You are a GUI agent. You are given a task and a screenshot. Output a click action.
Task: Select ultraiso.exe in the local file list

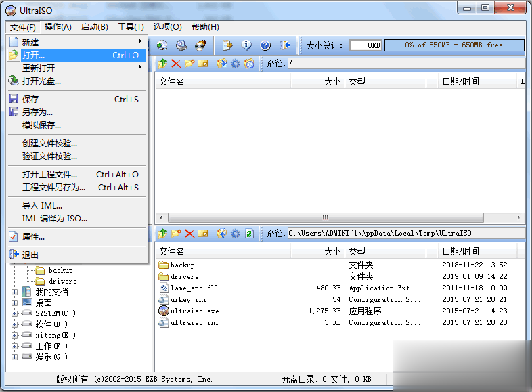[195, 311]
